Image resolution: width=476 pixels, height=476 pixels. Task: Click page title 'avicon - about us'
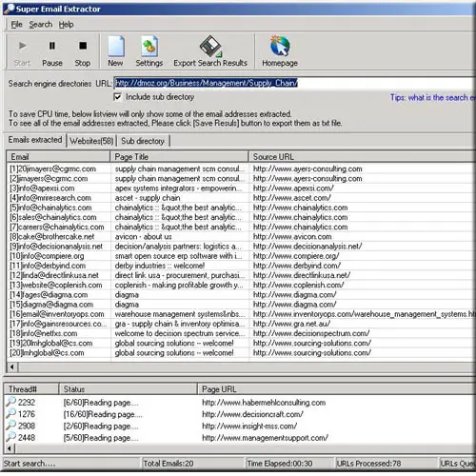click(143, 237)
